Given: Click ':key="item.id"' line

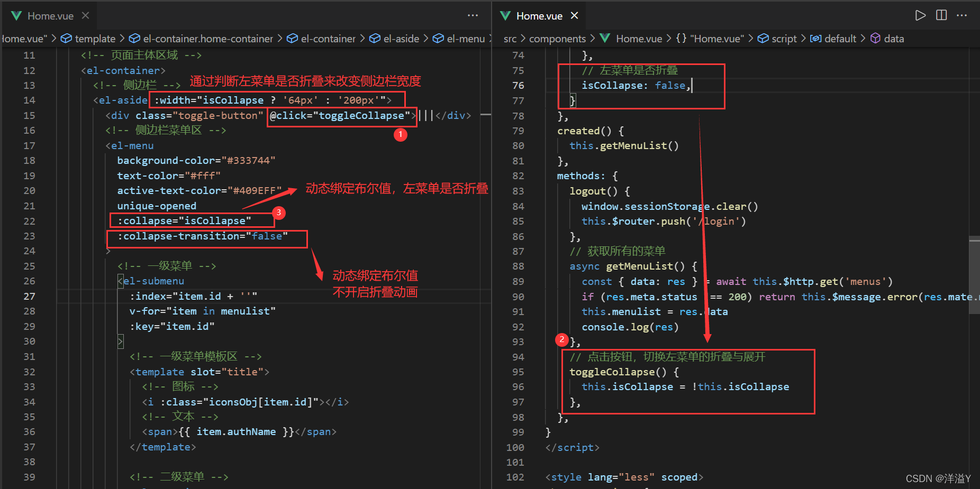Looking at the screenshot, I should point(172,327).
